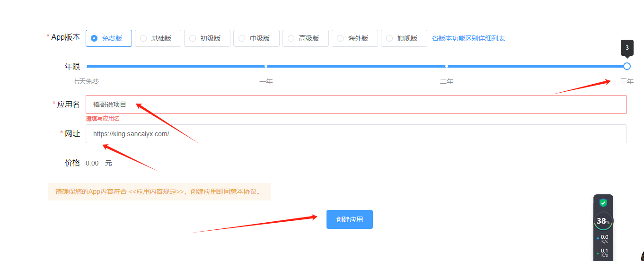The width and height of the screenshot is (644, 261).
Task: Open the 各版本功能区别详细列表 link
Action: (468, 38)
